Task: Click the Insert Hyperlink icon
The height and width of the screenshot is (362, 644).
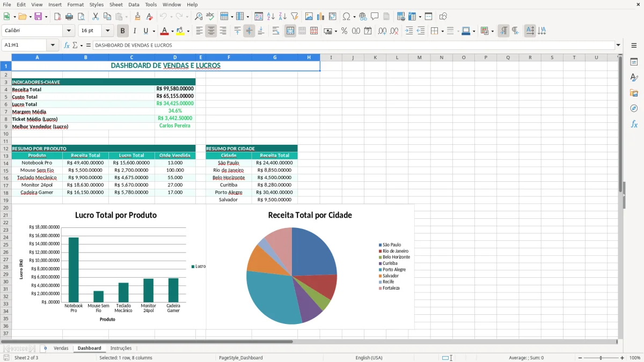Action: click(x=363, y=17)
